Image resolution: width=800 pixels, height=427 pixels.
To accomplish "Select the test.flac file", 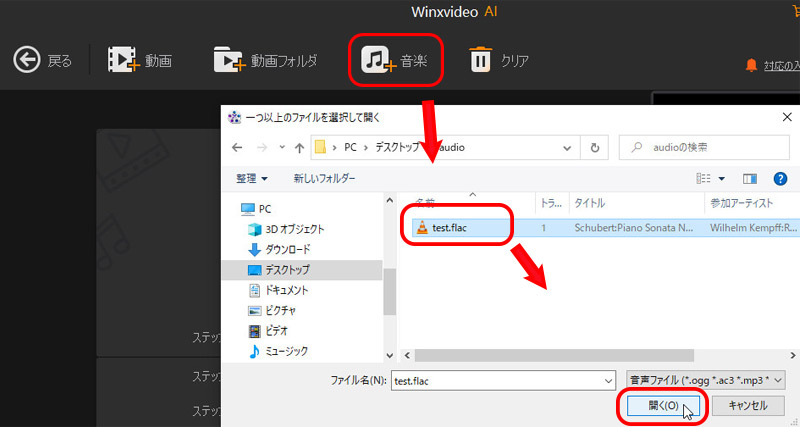I will [449, 228].
